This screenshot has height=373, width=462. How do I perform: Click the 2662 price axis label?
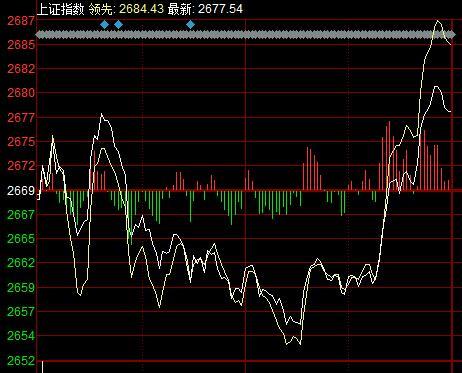pyautogui.click(x=21, y=263)
